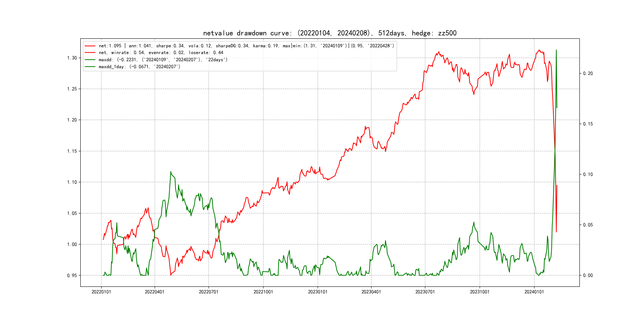The image size is (644, 322).
Task: Click the 20220701 x-axis tick label
Action: (x=209, y=292)
